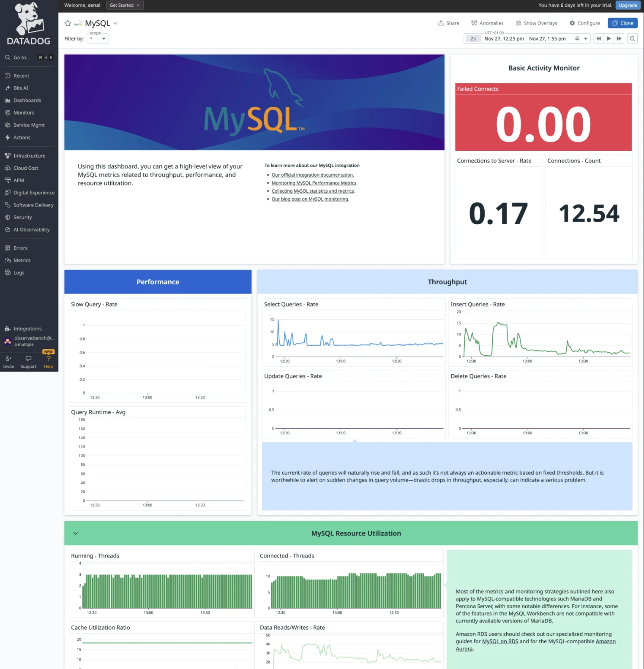The height and width of the screenshot is (669, 644).
Task: Expand the MySQL dashboard title dropdown
Action: point(115,23)
